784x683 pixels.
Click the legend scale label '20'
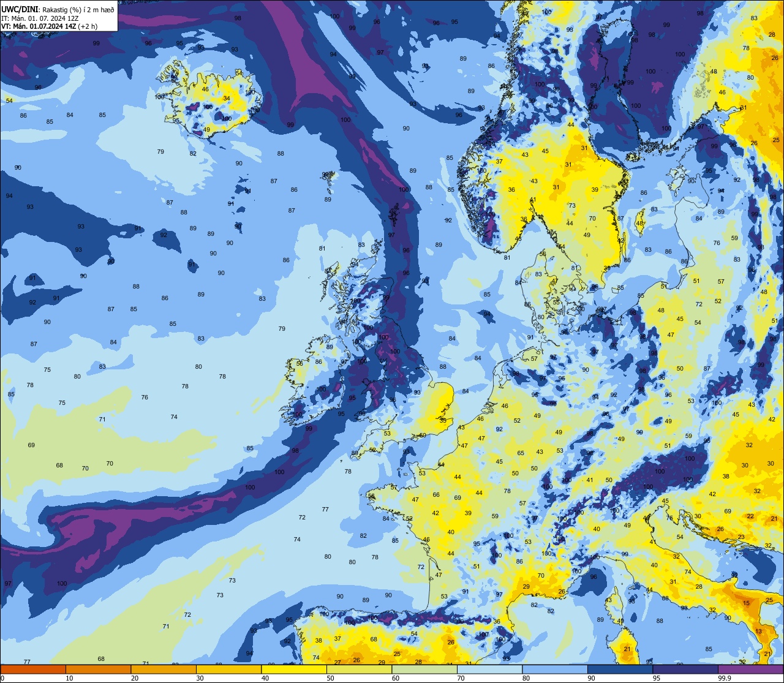click(135, 678)
